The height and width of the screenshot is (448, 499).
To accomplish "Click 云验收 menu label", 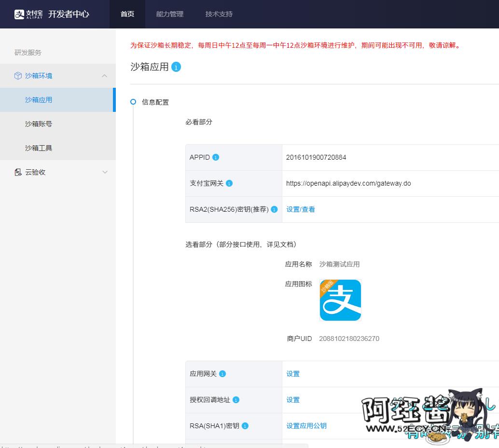I will pos(35,172).
